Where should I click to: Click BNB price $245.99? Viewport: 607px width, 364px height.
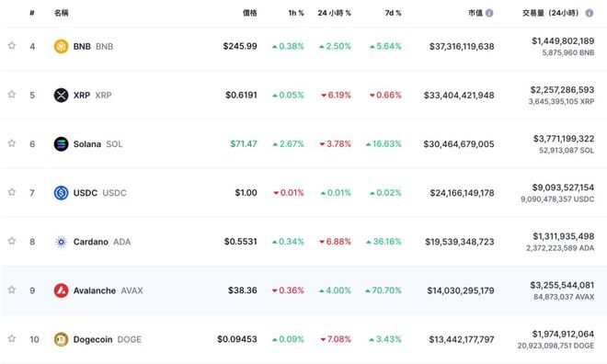coord(240,46)
